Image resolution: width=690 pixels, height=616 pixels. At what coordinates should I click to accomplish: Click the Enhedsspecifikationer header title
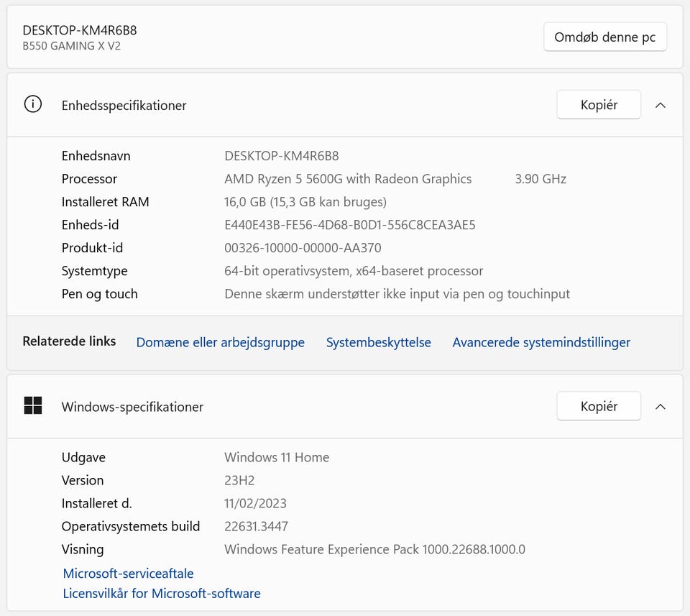124,105
